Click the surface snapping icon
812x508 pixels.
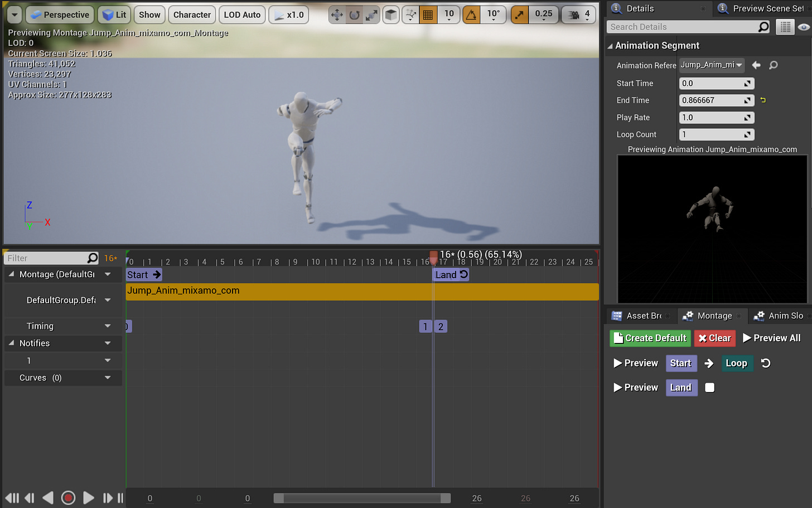point(410,15)
